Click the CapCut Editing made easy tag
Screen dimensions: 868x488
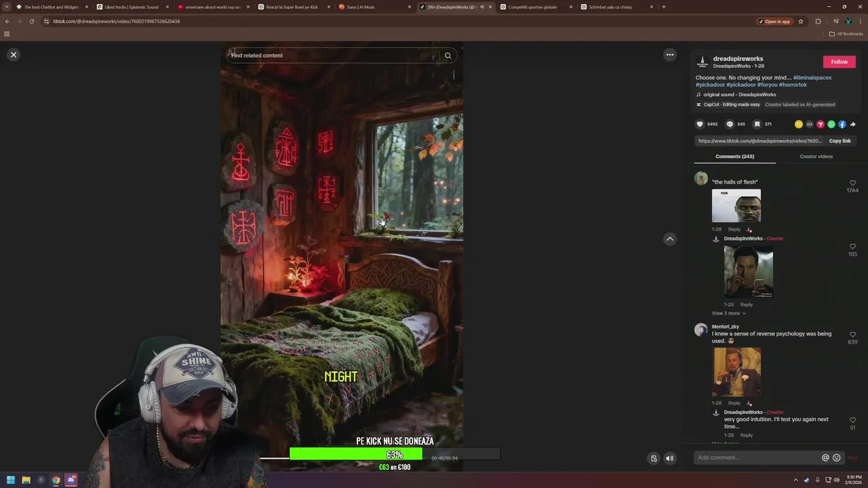728,104
